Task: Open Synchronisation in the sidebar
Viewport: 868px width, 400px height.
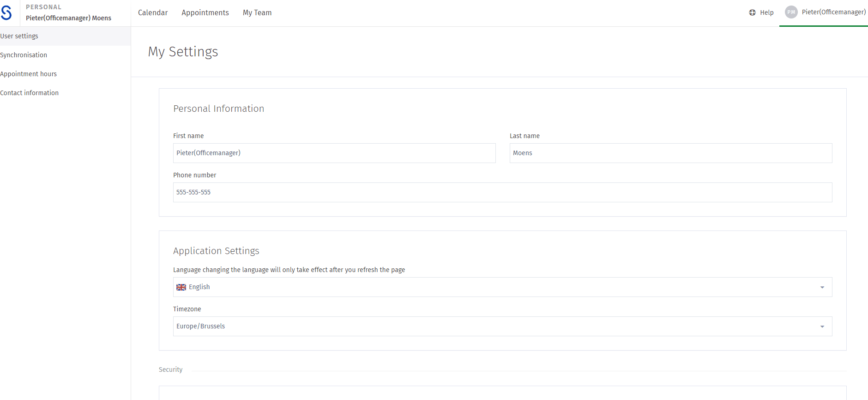Action: (65, 55)
